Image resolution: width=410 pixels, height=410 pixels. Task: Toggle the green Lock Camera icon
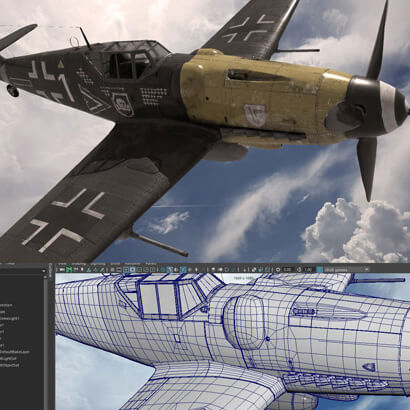(69, 269)
